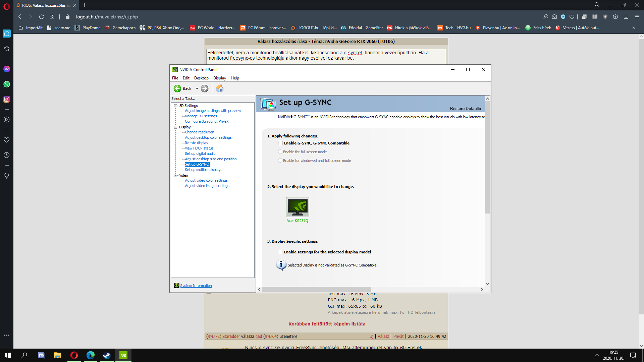Screen dimensions: 644x362
Task: Click the Windows Start button
Action: 8,355
